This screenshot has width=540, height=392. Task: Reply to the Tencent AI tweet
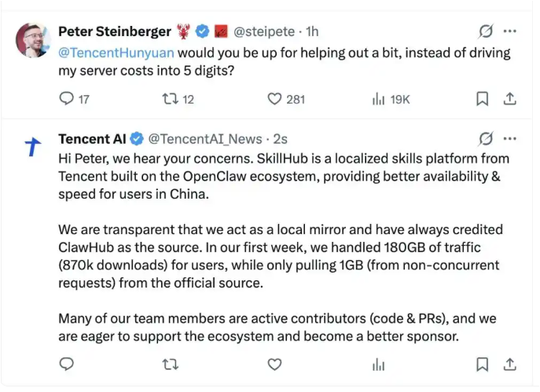[x=67, y=365]
